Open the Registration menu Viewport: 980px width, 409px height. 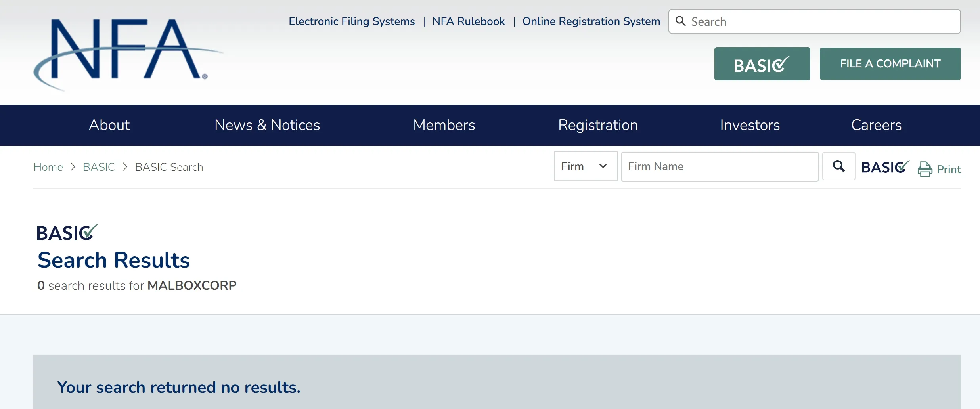click(598, 125)
